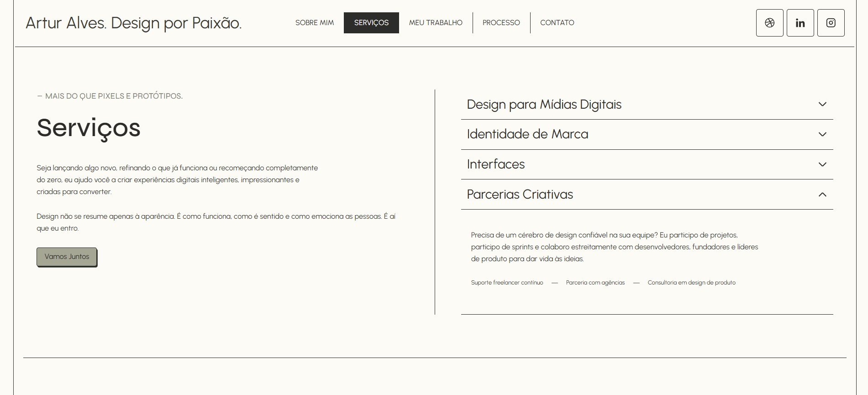Open the Instagram profile icon

coord(831,23)
